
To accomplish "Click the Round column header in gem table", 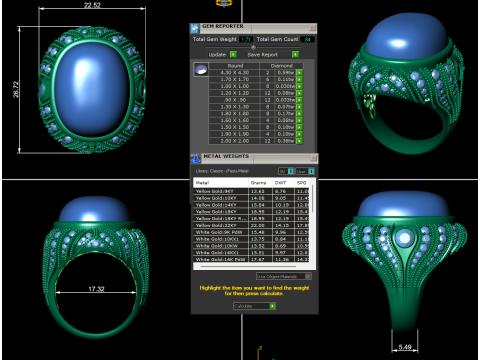I will pyautogui.click(x=235, y=66).
